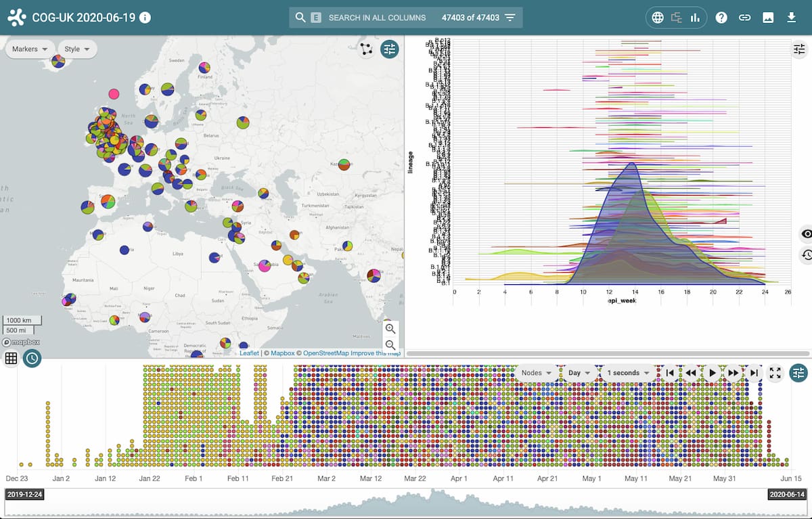The image size is (812, 519).
Task: Open the help question mark icon
Action: [x=721, y=18]
